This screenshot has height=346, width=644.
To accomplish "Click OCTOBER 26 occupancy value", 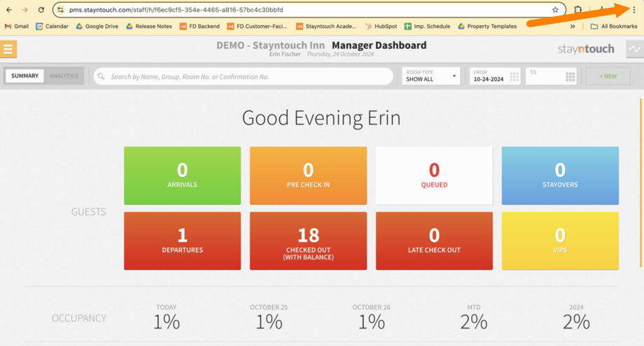I will point(372,322).
